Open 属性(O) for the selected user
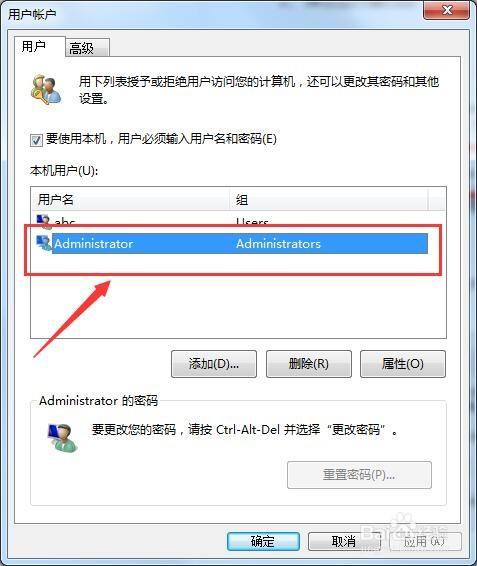This screenshot has height=566, width=477. (403, 364)
